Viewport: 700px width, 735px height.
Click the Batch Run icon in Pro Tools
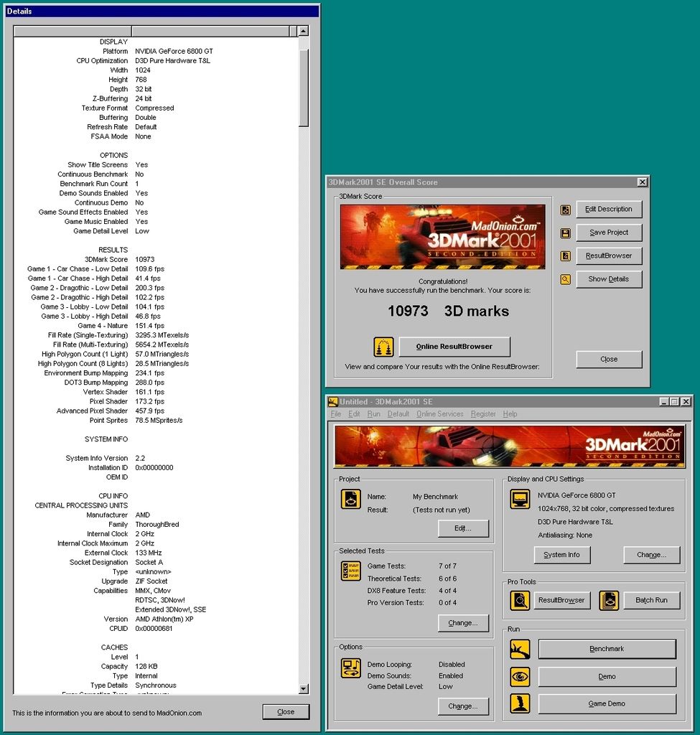tap(609, 601)
